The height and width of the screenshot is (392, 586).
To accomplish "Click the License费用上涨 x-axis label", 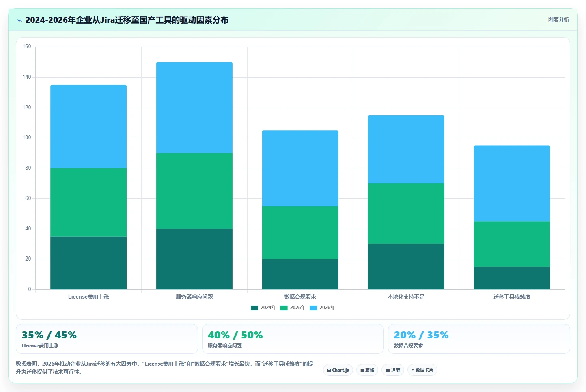I will (88, 297).
